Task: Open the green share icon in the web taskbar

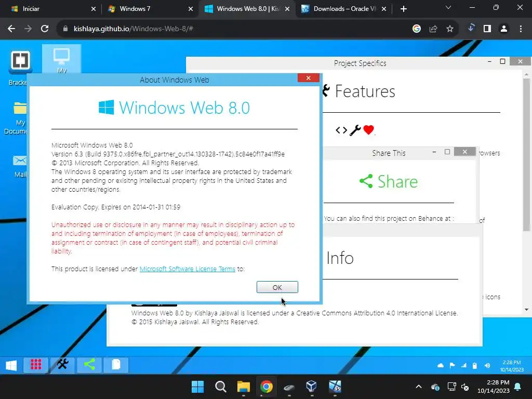Action: click(89, 365)
